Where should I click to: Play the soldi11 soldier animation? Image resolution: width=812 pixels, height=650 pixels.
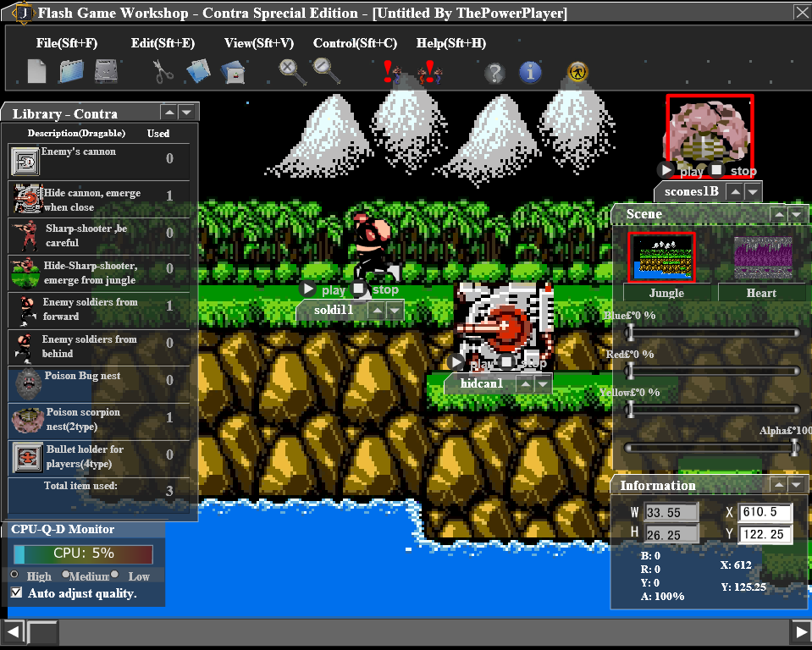coord(307,289)
